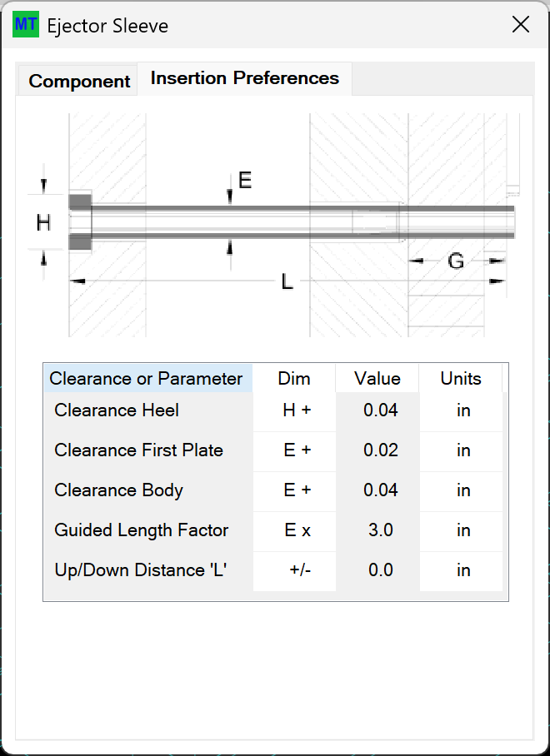Click the MT application icon in title bar
The height and width of the screenshot is (756, 550).
(26, 24)
